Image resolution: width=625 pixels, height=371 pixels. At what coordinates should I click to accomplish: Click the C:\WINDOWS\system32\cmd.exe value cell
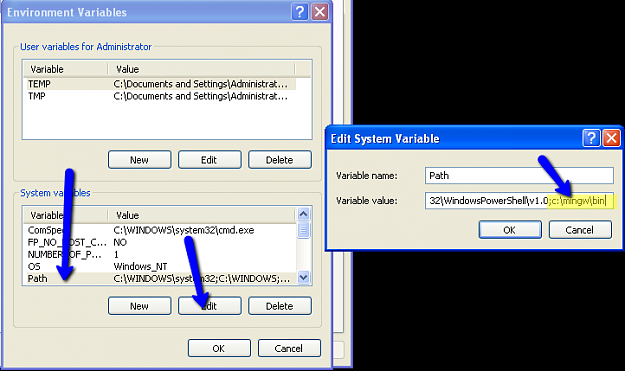[184, 230]
